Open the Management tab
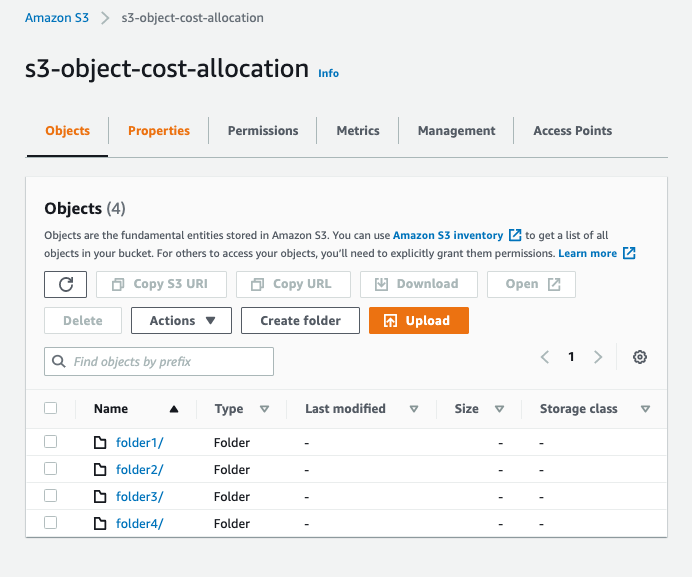The image size is (692, 577). tap(456, 131)
